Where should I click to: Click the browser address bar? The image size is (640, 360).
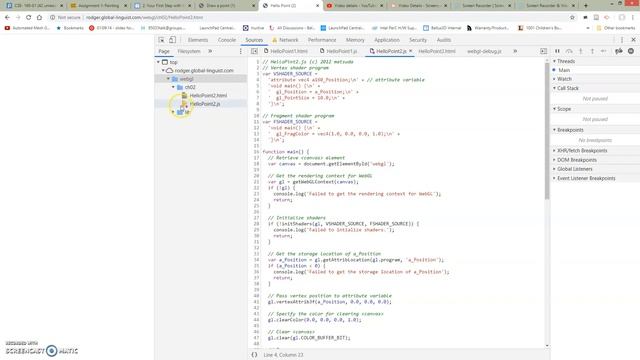(306, 18)
